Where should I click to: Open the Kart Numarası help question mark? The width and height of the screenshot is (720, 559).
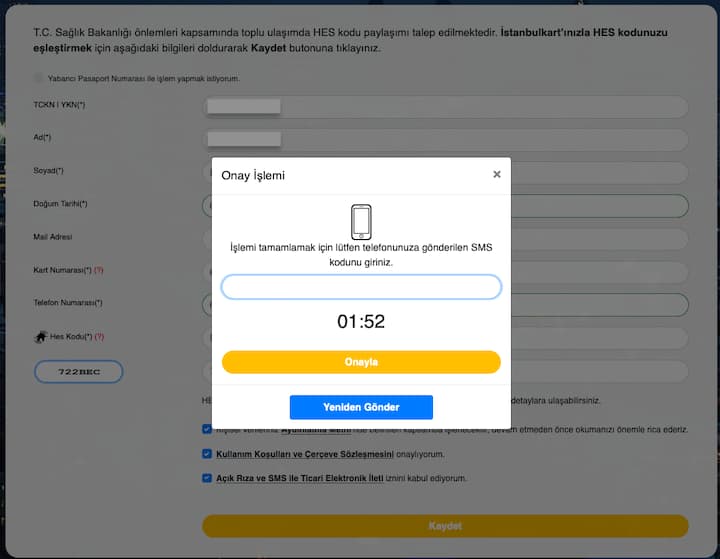pos(99,270)
